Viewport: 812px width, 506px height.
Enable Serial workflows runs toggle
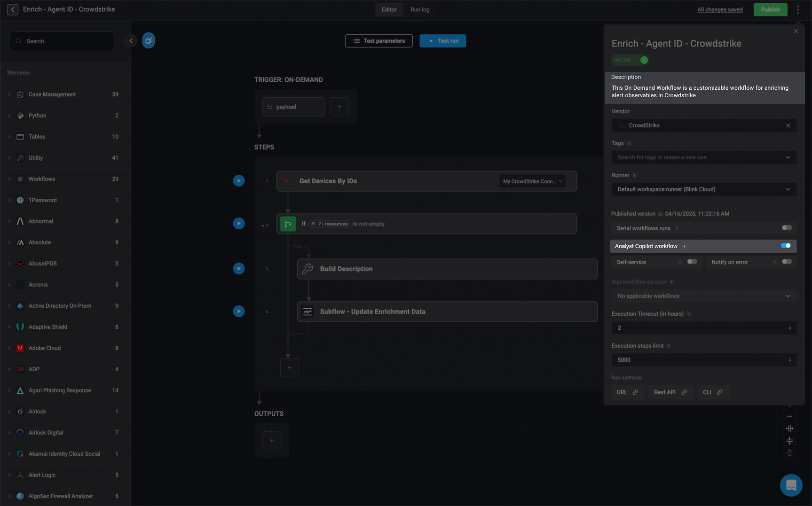click(x=787, y=228)
